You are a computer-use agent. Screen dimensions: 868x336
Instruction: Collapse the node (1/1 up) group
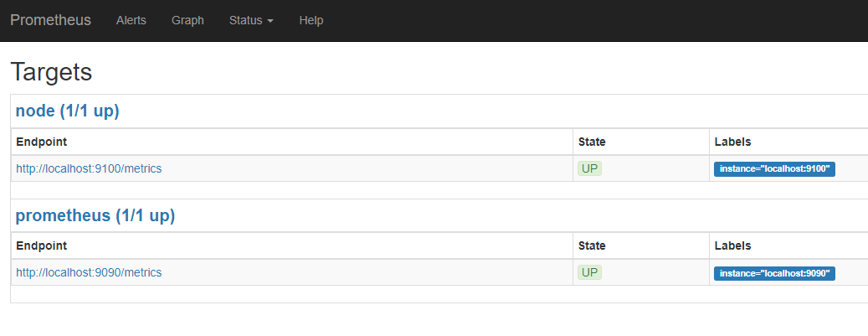67,111
